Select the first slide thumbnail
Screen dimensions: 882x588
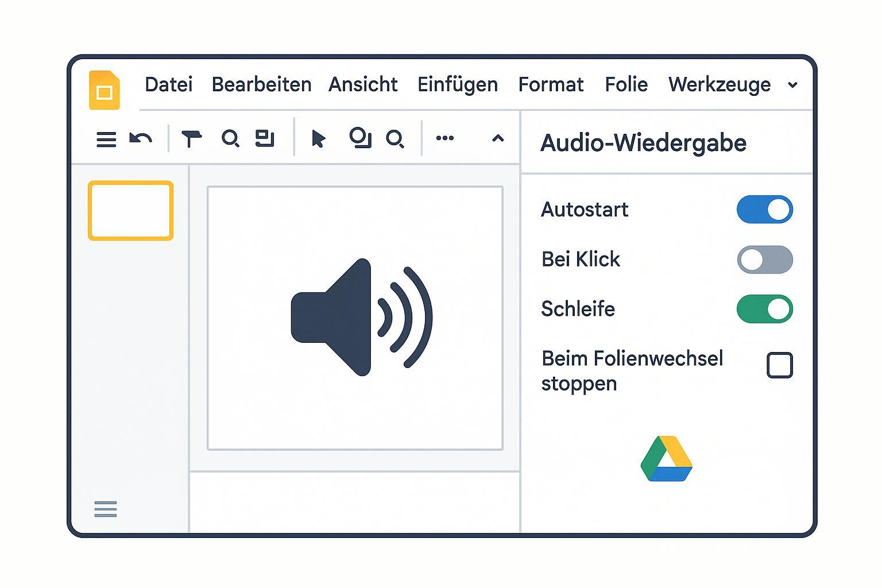(130, 210)
